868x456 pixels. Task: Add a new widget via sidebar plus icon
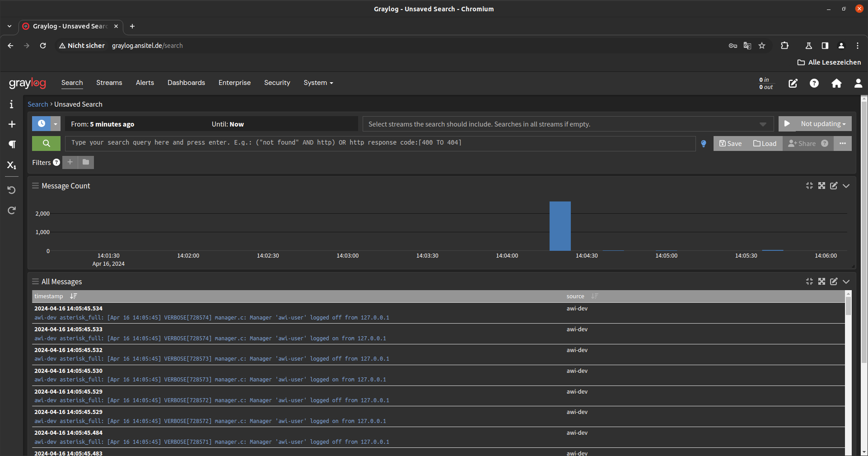point(12,125)
